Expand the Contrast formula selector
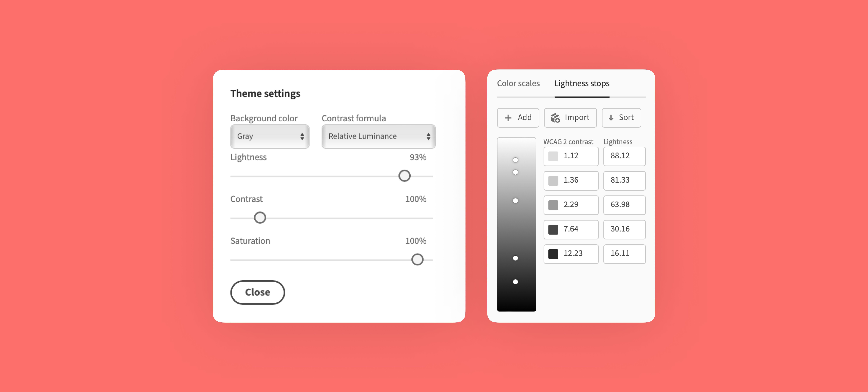 [x=378, y=136]
